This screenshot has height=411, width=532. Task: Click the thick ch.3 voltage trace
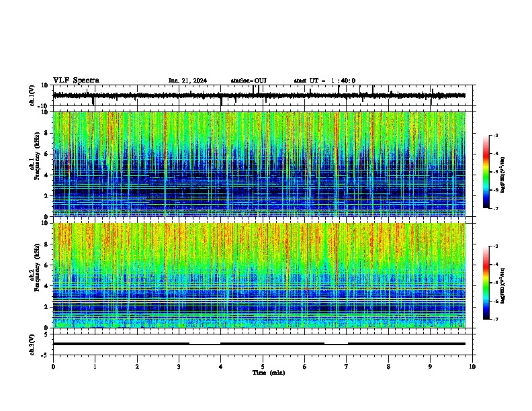coord(259,344)
